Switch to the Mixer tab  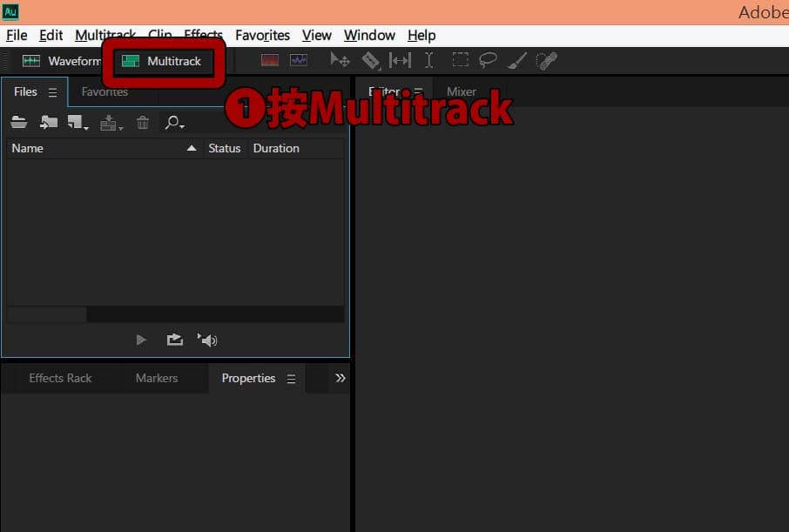462,91
